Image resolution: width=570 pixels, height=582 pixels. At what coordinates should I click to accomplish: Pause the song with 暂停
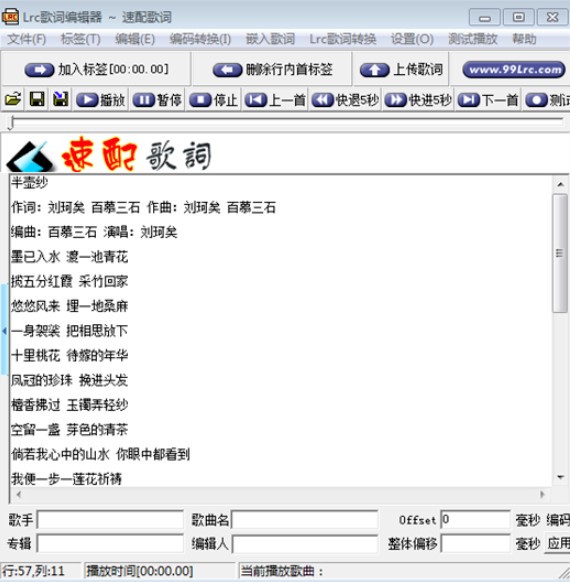click(x=157, y=100)
